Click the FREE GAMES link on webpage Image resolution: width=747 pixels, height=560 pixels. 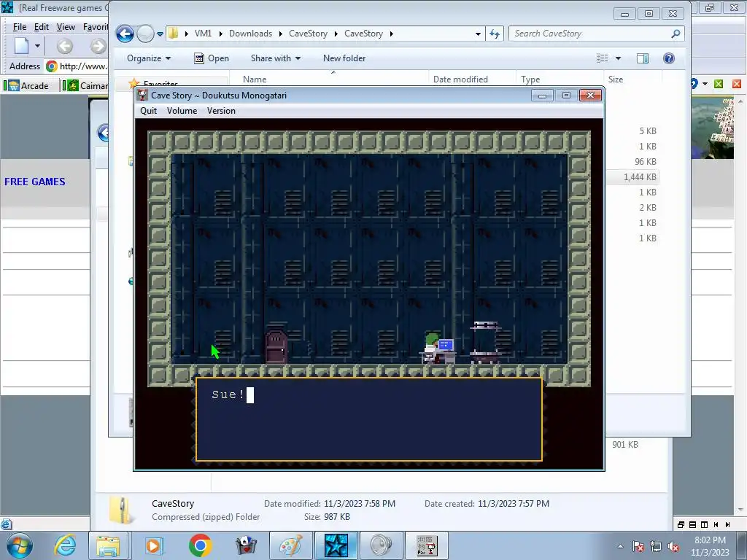(x=35, y=182)
